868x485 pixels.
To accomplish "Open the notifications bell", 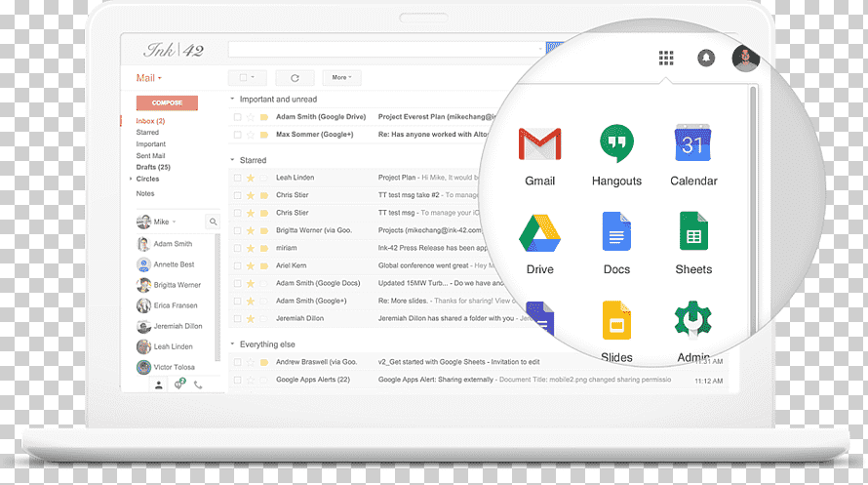I will click(x=706, y=58).
